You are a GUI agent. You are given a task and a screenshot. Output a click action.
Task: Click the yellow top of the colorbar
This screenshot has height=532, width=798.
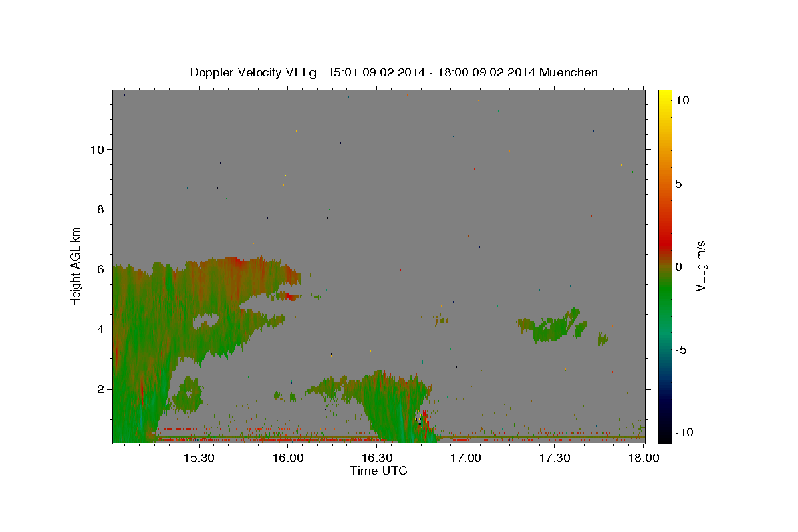pos(665,96)
